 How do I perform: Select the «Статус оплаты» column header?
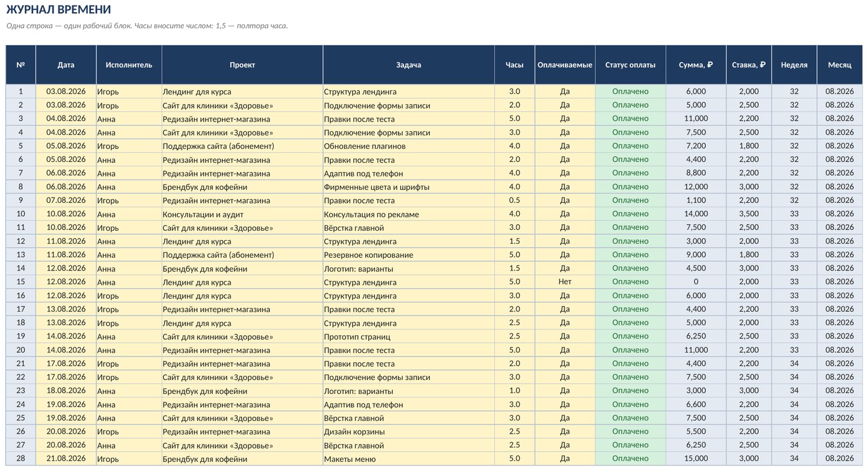coord(630,64)
